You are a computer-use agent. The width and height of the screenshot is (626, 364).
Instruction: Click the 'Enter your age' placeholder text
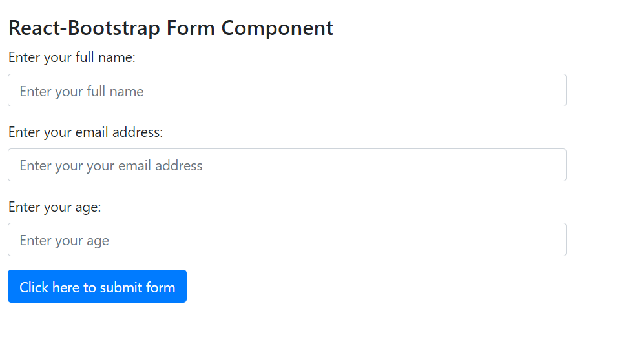64,241
